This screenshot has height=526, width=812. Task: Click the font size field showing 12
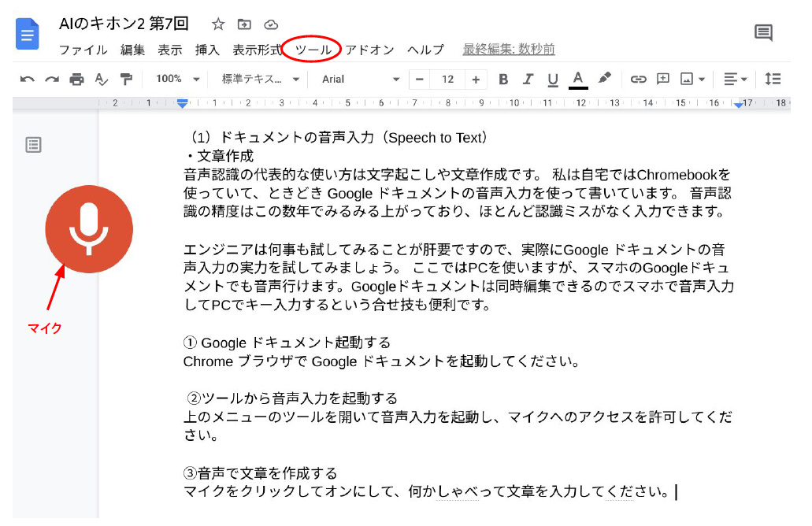tap(447, 80)
